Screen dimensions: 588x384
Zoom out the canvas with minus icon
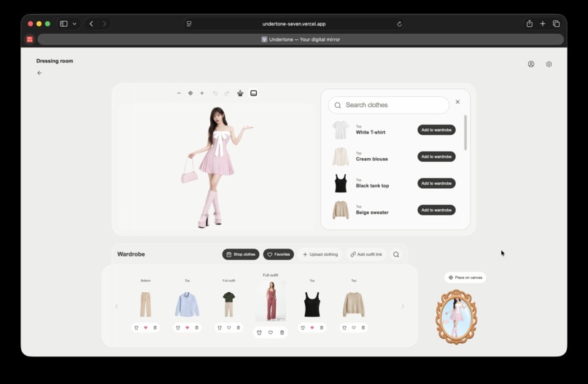(179, 93)
